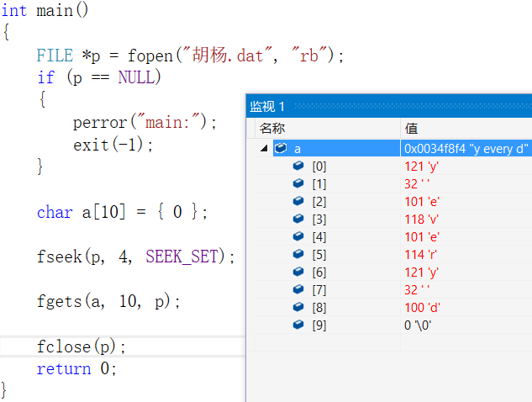Click the cube icon for element [4]
Image resolution: width=532 pixels, height=402 pixels.
pyautogui.click(x=298, y=236)
